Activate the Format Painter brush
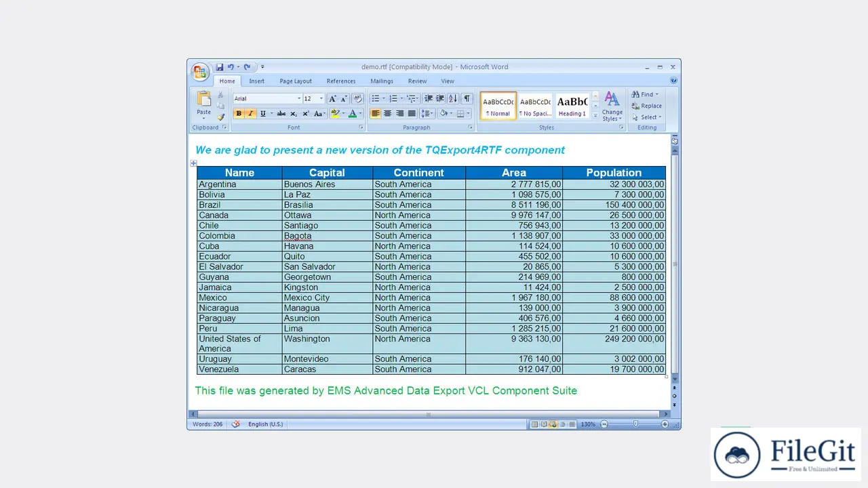The image size is (868, 488). (x=220, y=117)
